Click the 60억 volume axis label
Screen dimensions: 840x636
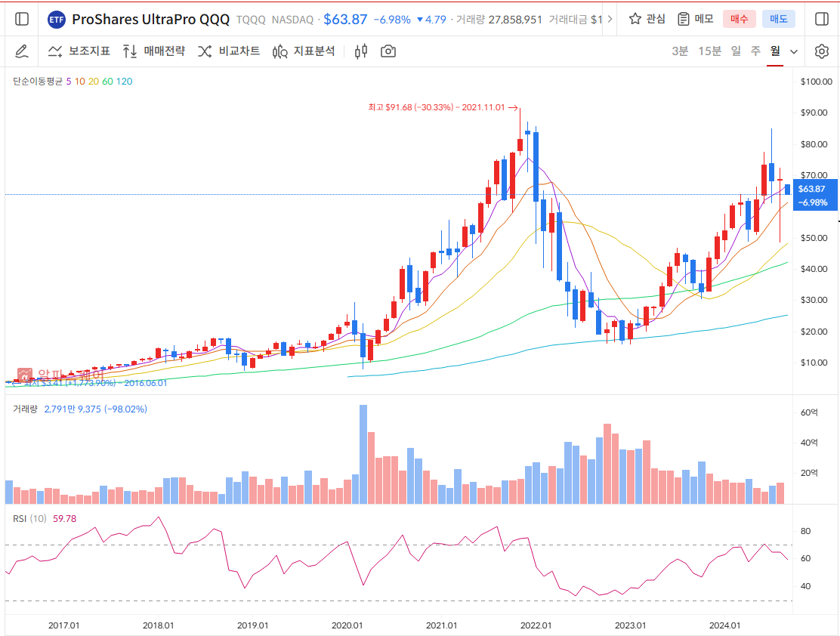809,412
